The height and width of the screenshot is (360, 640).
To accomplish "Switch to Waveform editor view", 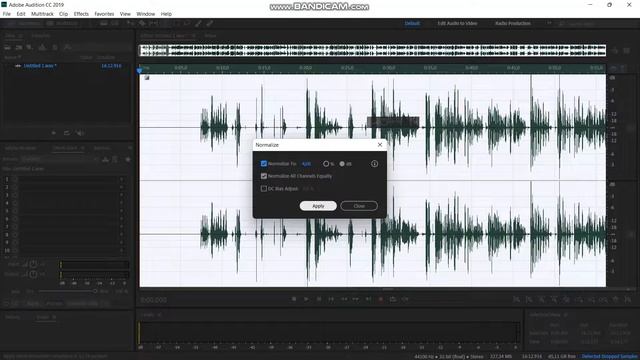I will point(23,24).
